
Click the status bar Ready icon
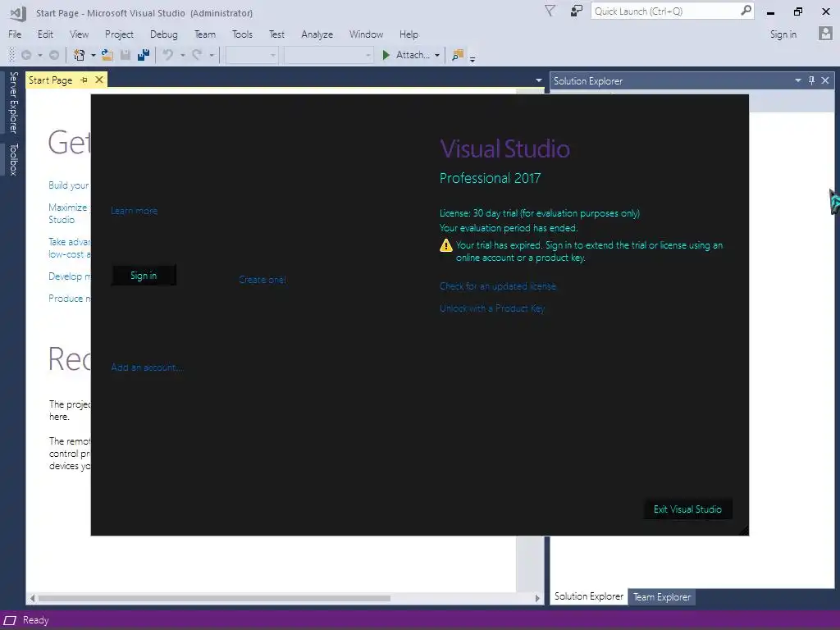pos(11,620)
